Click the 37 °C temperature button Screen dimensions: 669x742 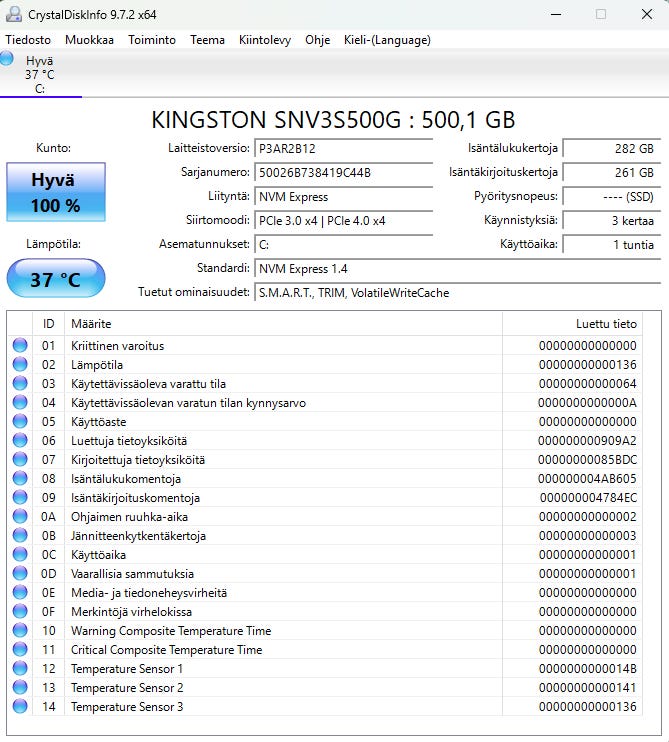tap(55, 279)
